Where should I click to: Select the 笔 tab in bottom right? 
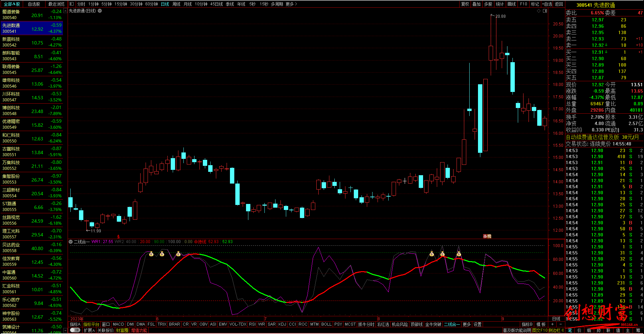click(x=570, y=330)
